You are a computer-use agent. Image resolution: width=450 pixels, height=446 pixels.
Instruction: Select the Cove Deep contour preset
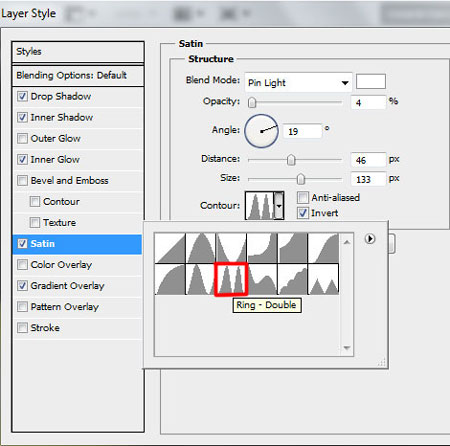tap(262, 248)
